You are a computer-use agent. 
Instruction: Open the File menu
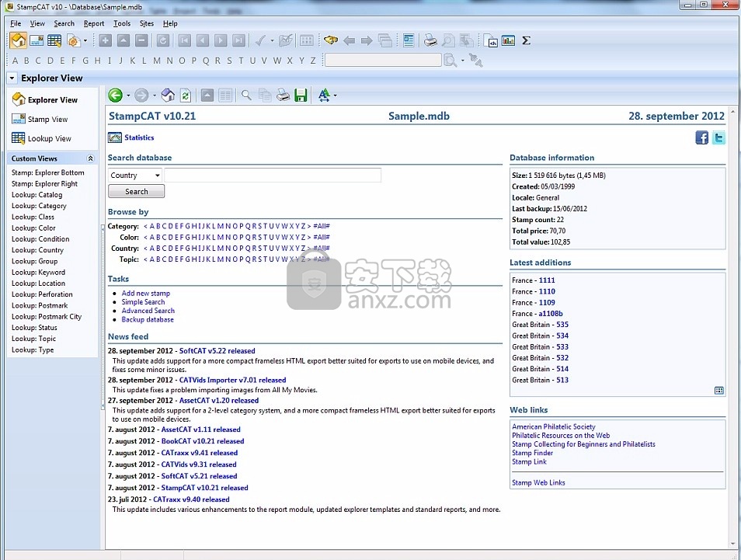pyautogui.click(x=16, y=23)
